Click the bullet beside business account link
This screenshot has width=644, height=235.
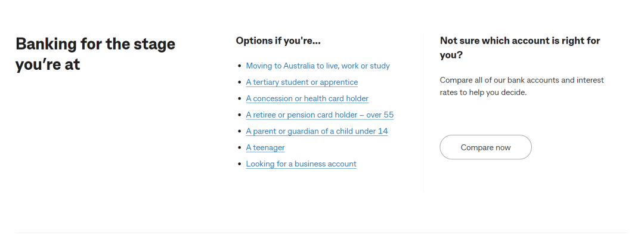coord(240,165)
